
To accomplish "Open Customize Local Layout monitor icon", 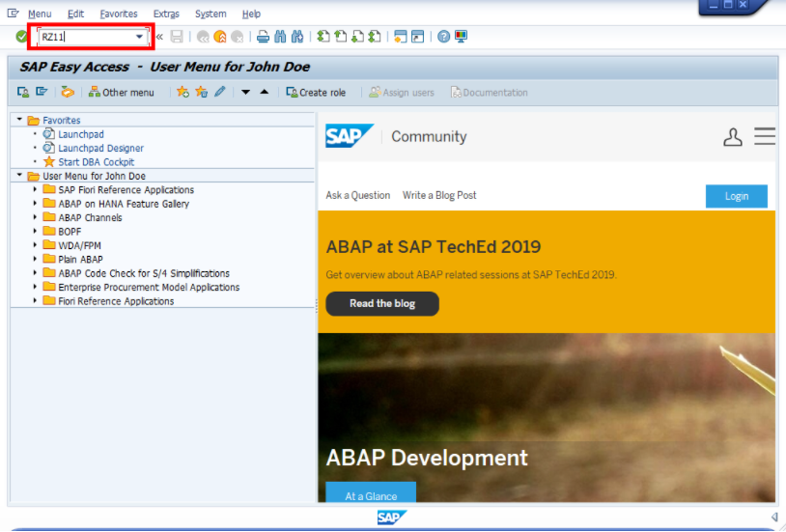I will [461, 37].
